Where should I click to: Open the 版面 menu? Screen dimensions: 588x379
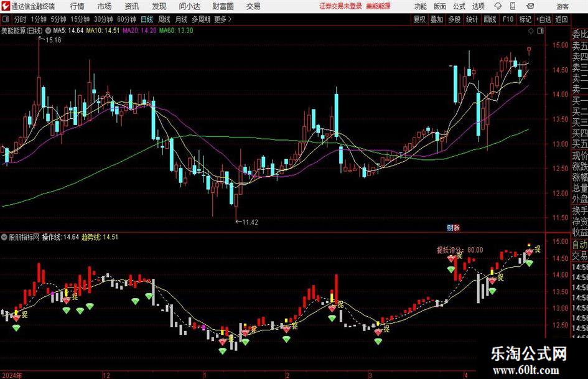pyautogui.click(x=440, y=6)
